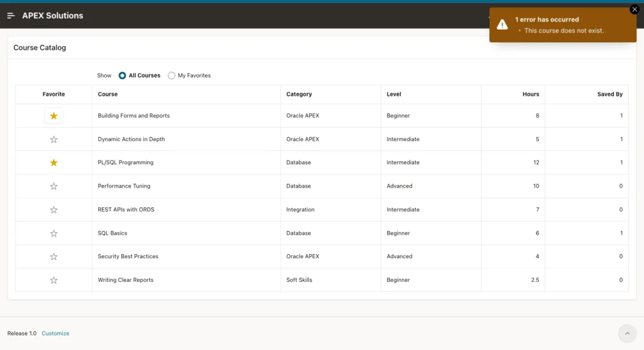Click 'This course does not exist.' message
Viewport: 644px width, 350px height.
pos(564,30)
